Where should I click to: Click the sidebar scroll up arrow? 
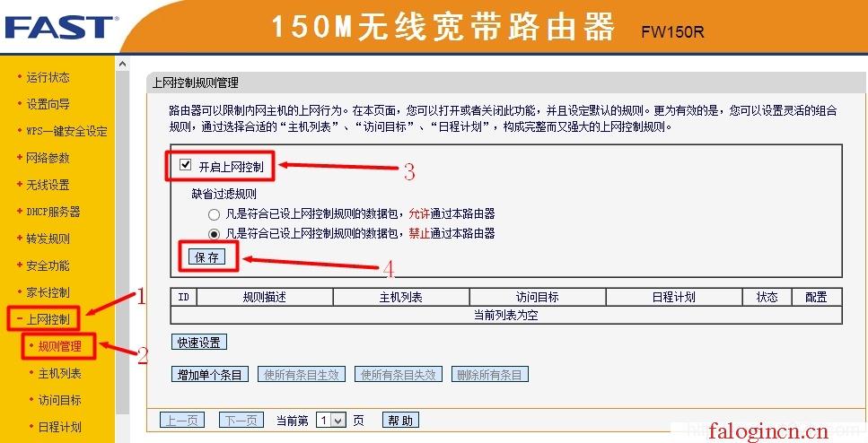click(122, 65)
